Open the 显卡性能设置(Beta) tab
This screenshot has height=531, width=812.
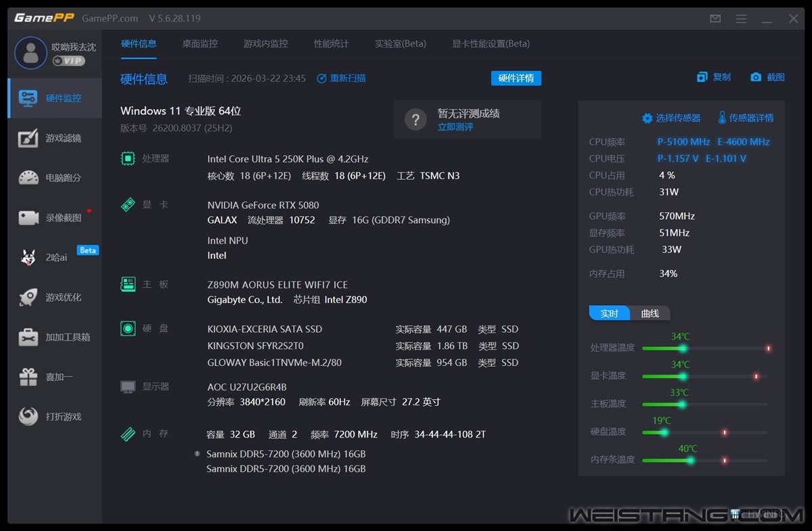[x=491, y=44]
